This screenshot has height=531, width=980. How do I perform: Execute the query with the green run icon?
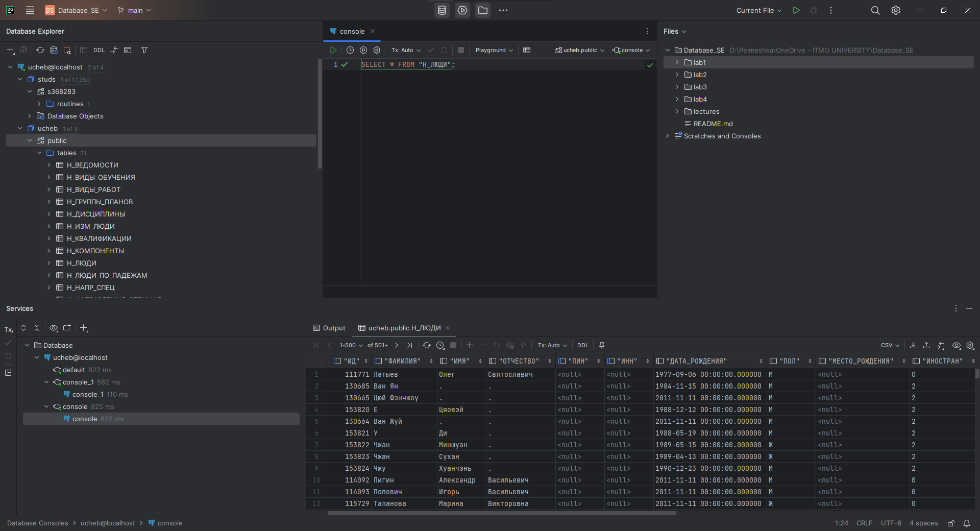[x=333, y=50]
